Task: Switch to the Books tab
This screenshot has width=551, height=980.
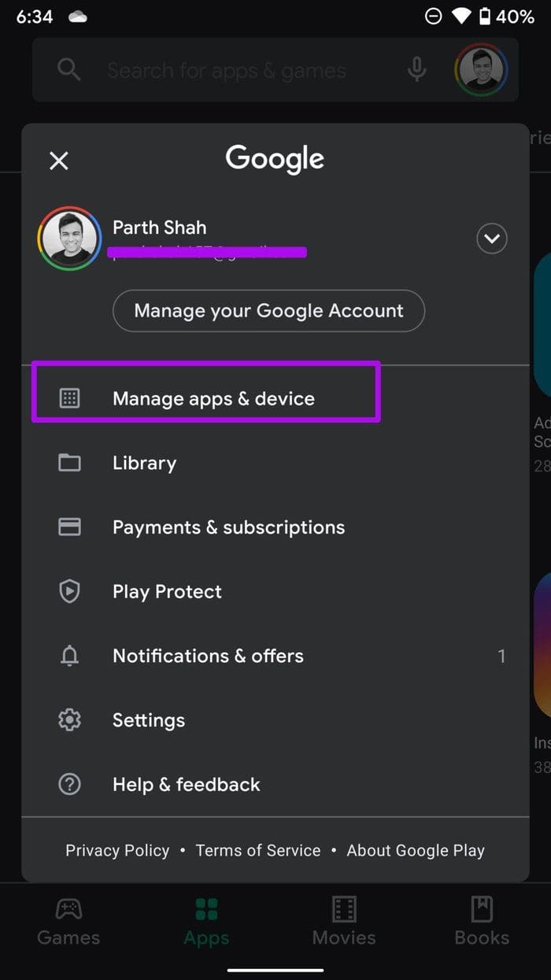Action: (482, 921)
